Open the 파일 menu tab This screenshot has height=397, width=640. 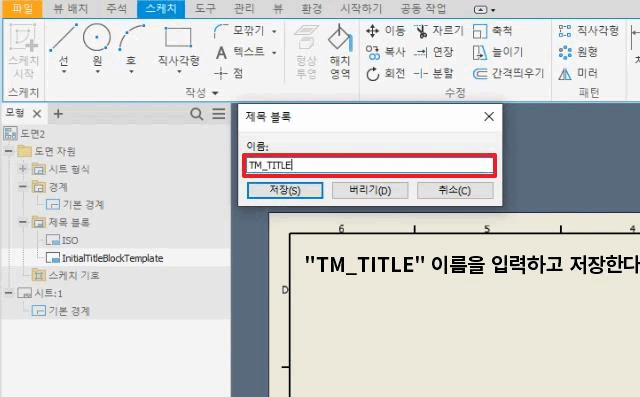(22, 9)
